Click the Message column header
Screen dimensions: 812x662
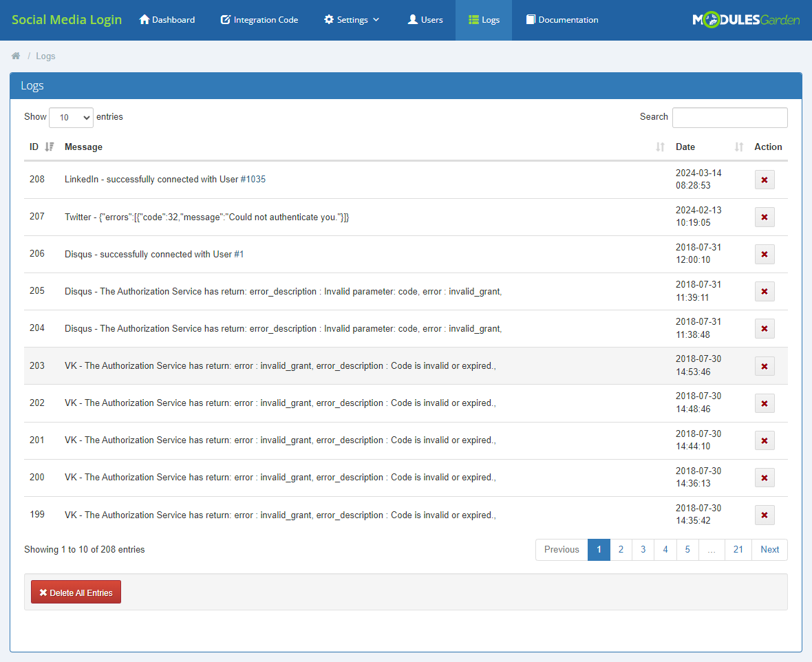point(83,147)
